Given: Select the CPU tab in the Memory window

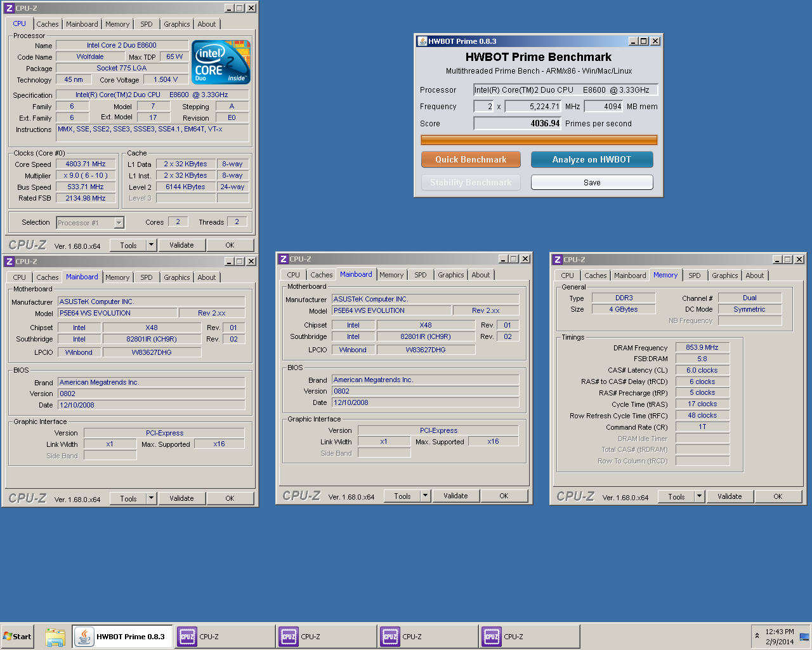Looking at the screenshot, I should [568, 275].
